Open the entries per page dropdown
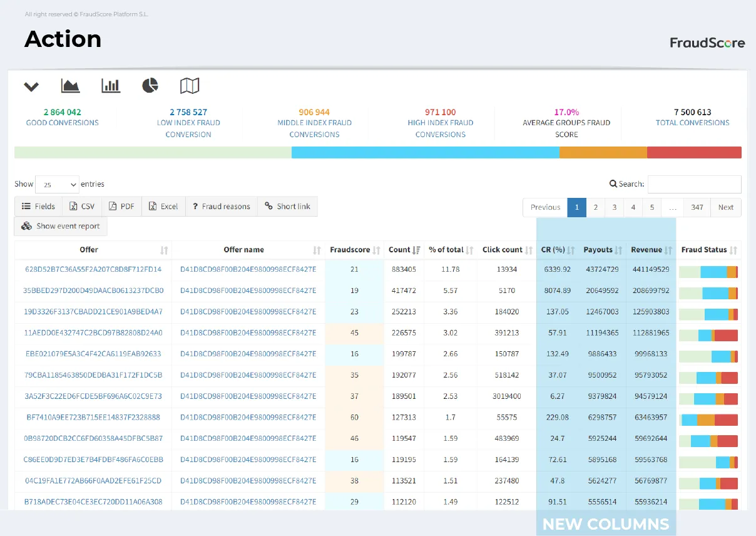Screen dimensions: 756x536 [x=57, y=184]
